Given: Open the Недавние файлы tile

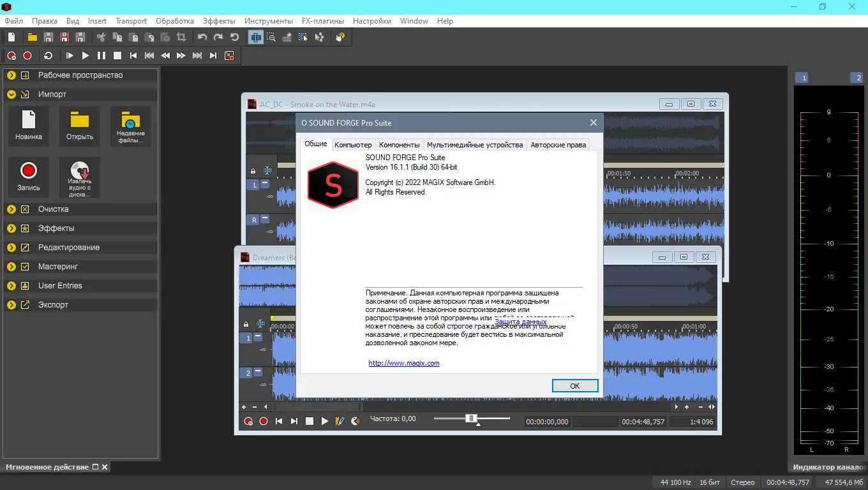Looking at the screenshot, I should pos(131,126).
